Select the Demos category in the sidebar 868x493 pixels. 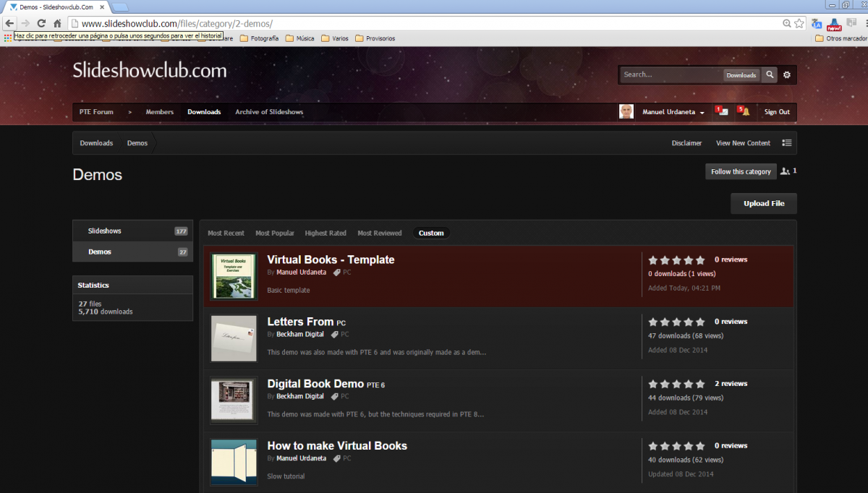pos(132,252)
